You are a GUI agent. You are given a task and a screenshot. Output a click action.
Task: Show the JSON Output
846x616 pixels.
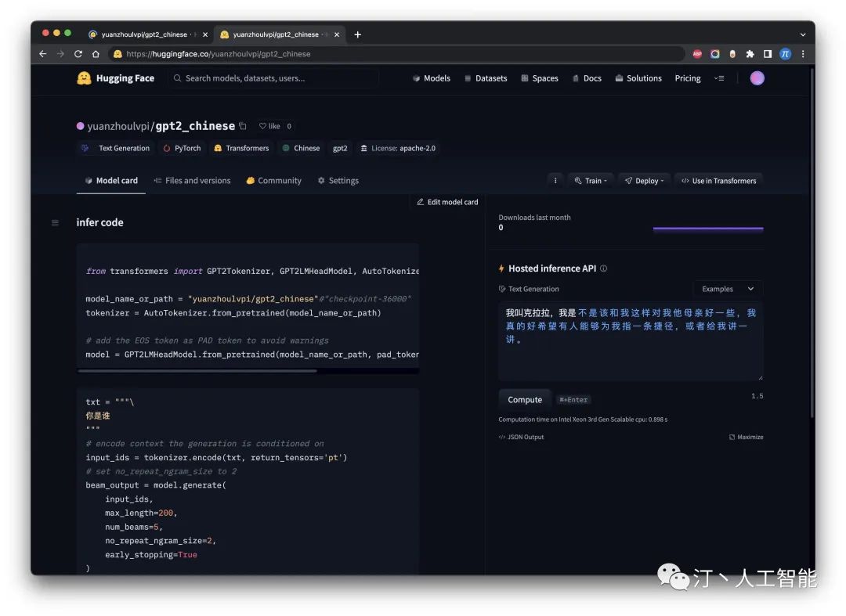click(521, 437)
